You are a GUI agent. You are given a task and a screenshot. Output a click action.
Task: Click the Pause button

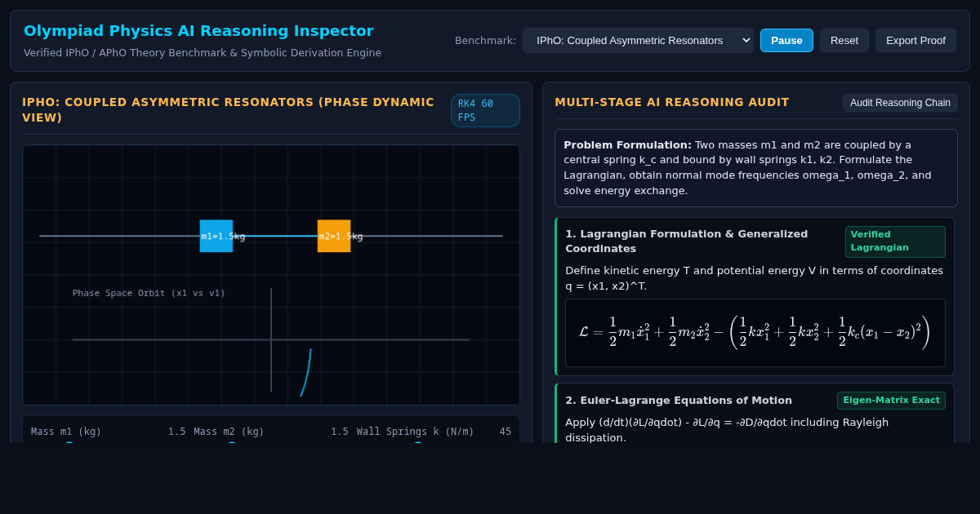(x=786, y=40)
